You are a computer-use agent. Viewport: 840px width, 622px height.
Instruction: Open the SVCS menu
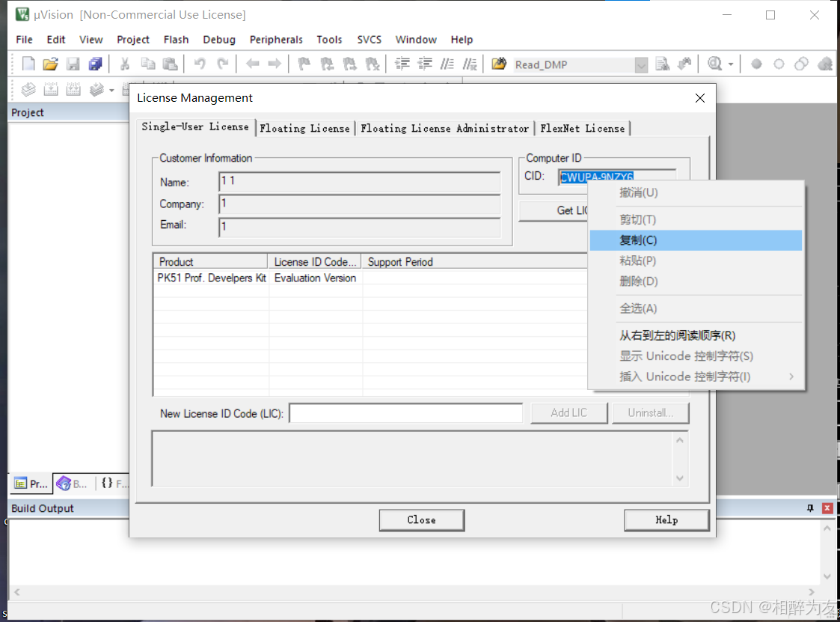369,39
